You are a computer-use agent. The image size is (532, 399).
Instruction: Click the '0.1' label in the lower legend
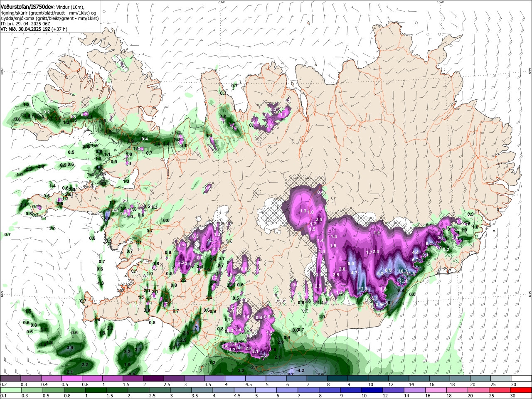(3, 396)
